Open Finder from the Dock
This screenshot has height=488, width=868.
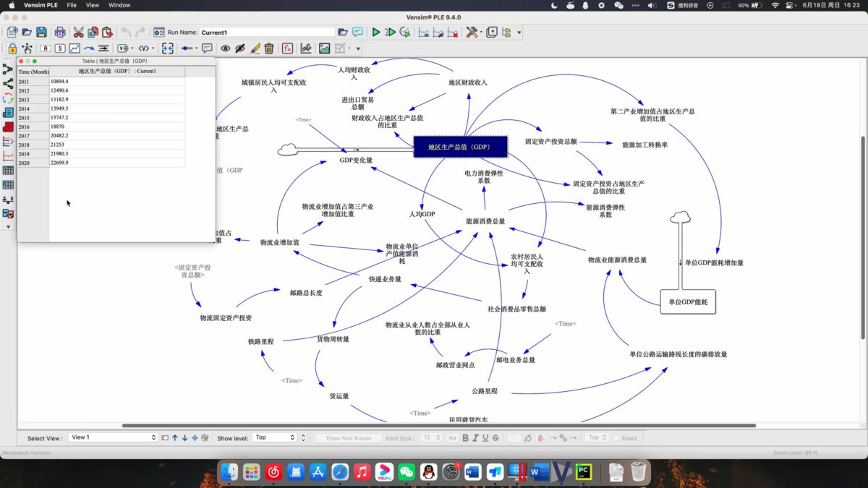tap(229, 472)
